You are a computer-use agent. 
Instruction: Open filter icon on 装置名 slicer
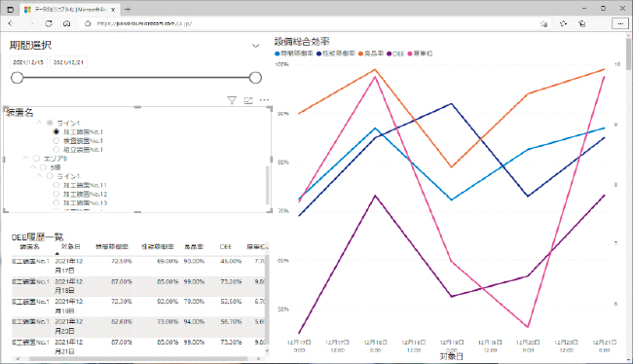tap(232, 100)
